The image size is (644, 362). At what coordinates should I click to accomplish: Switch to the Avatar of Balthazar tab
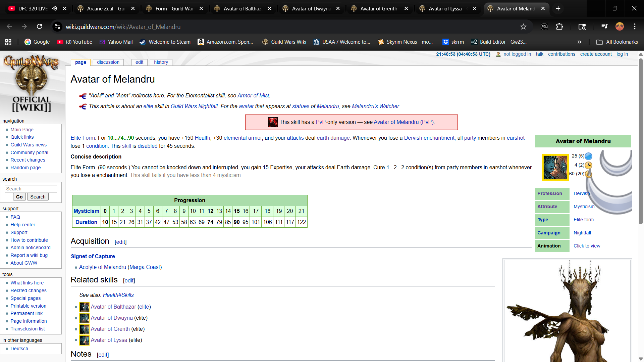(x=243, y=8)
